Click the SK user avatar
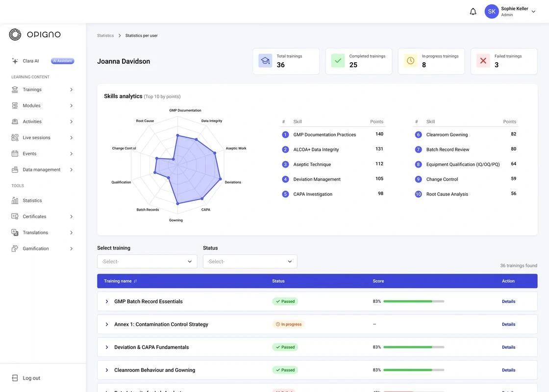 tap(492, 12)
